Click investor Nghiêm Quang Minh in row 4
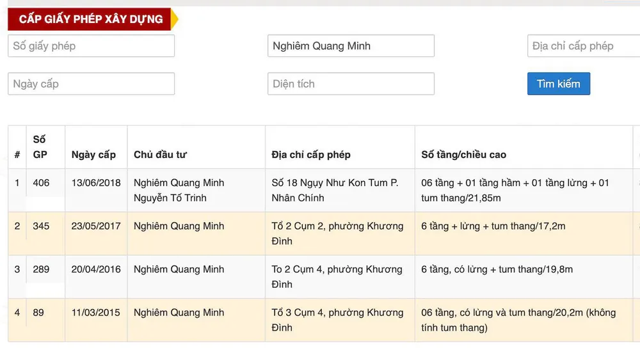Screen dimensions: 640x364 point(179,313)
